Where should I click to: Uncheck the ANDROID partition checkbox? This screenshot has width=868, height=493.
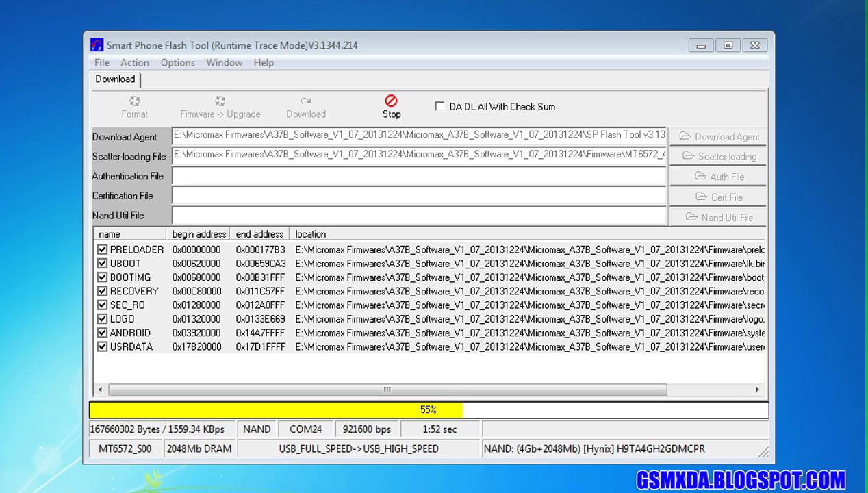click(102, 333)
